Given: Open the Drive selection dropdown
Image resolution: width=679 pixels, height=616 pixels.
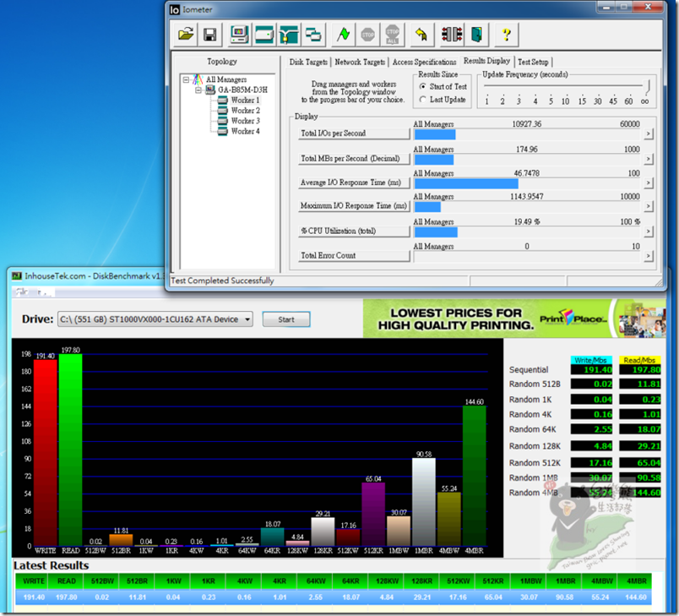Looking at the screenshot, I should coord(246,319).
